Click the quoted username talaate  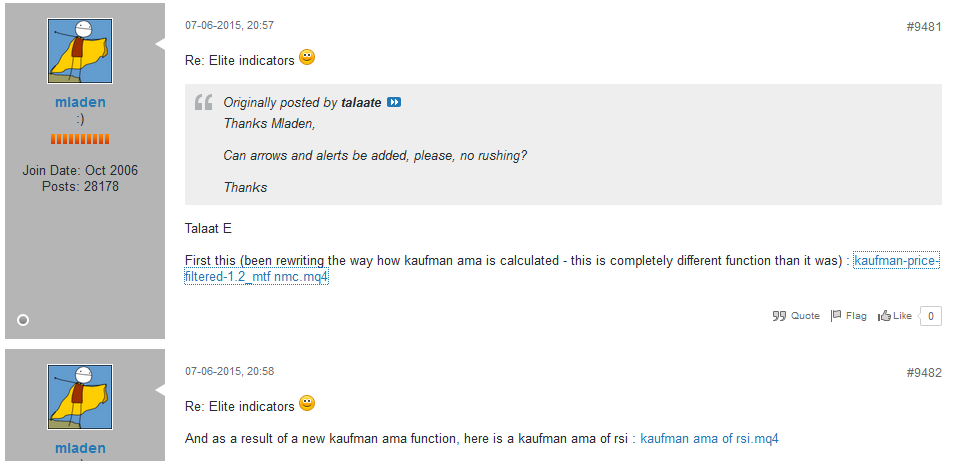click(x=361, y=103)
